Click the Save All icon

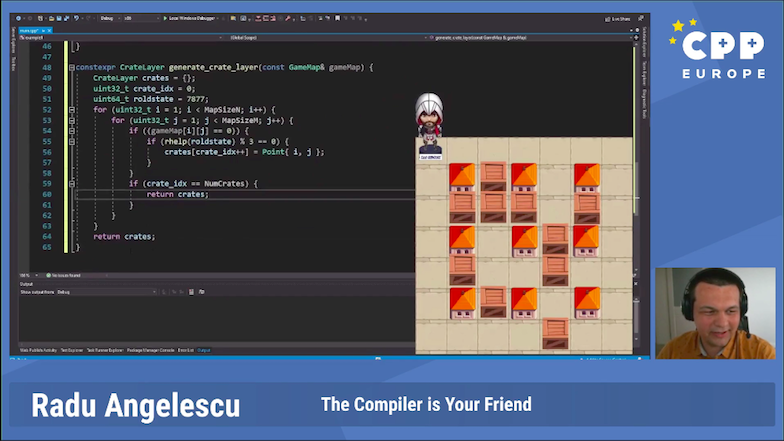66,18
